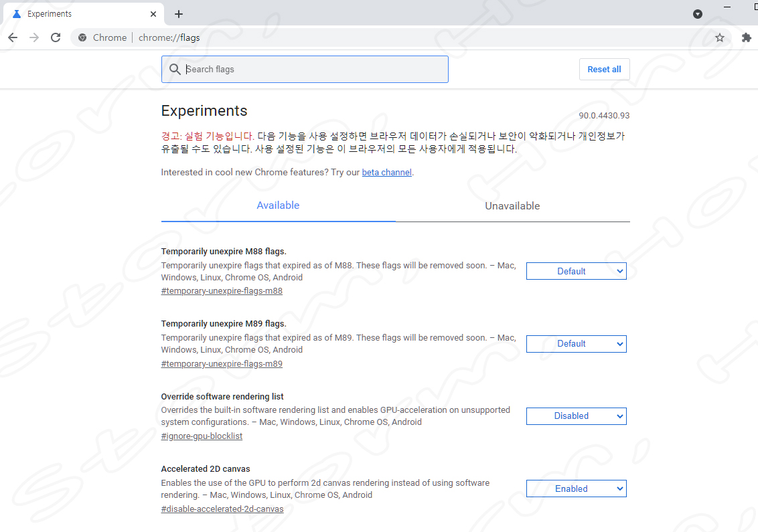The height and width of the screenshot is (532, 758).
Task: Click the Temporarily unexpire M89 flags title
Action: tap(224, 324)
